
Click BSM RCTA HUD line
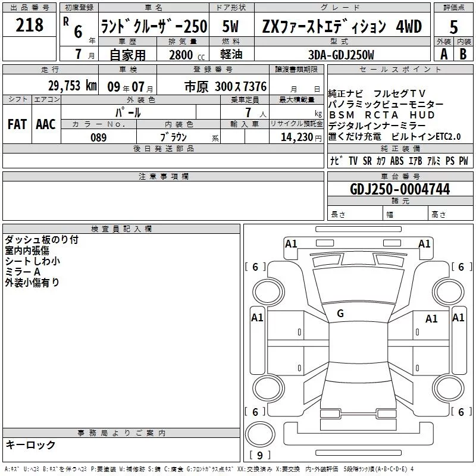pyautogui.click(x=382, y=115)
